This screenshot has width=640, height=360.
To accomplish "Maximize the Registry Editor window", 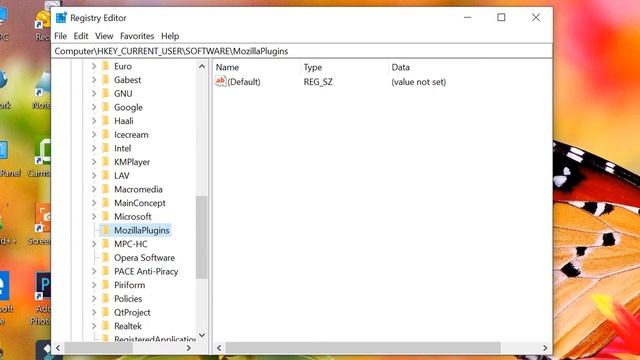I will 501,18.
